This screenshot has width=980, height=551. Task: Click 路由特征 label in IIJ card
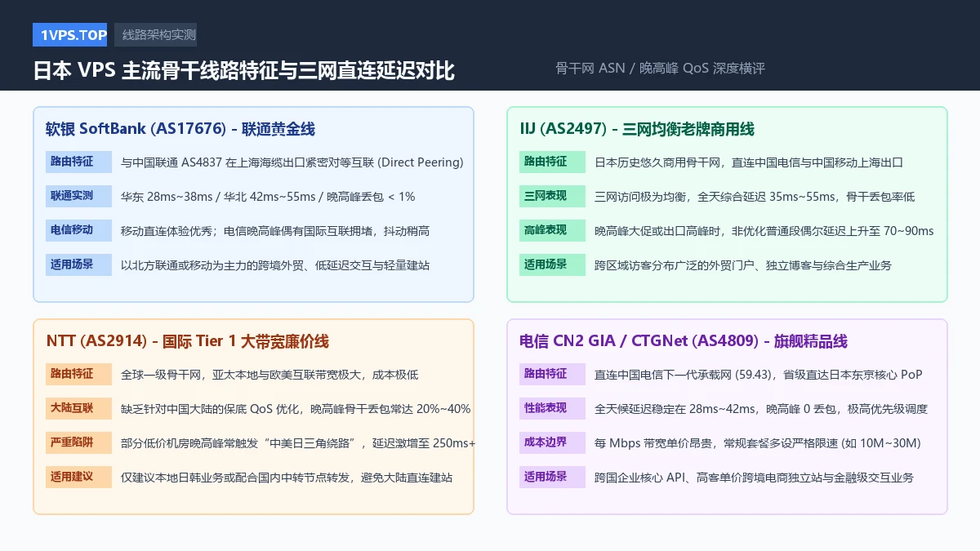553,162
